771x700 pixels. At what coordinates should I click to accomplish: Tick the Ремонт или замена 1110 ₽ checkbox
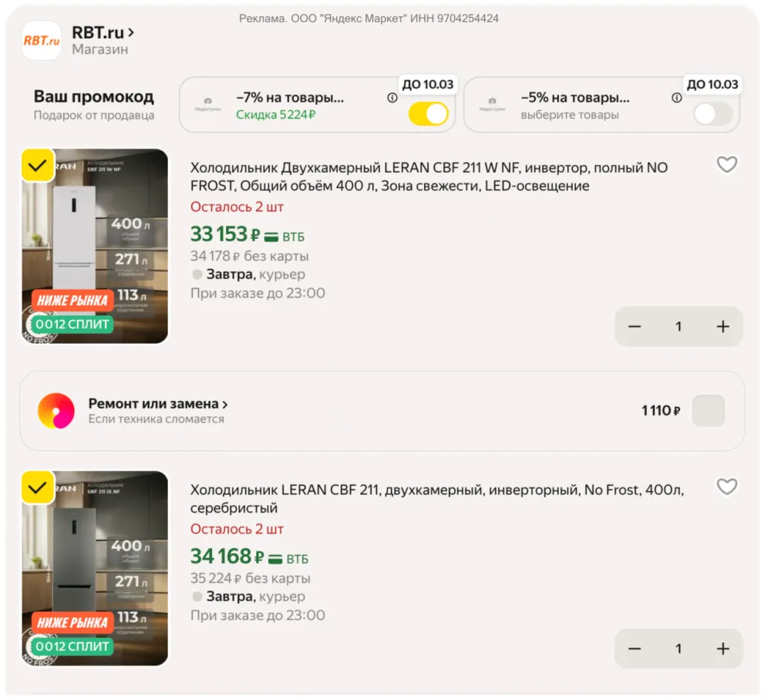pyautogui.click(x=708, y=410)
